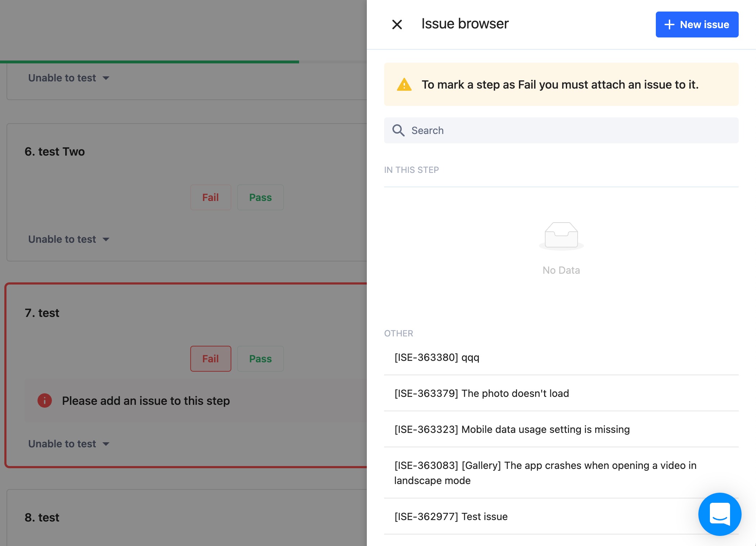Click the yellow warning triangle icon

[404, 85]
